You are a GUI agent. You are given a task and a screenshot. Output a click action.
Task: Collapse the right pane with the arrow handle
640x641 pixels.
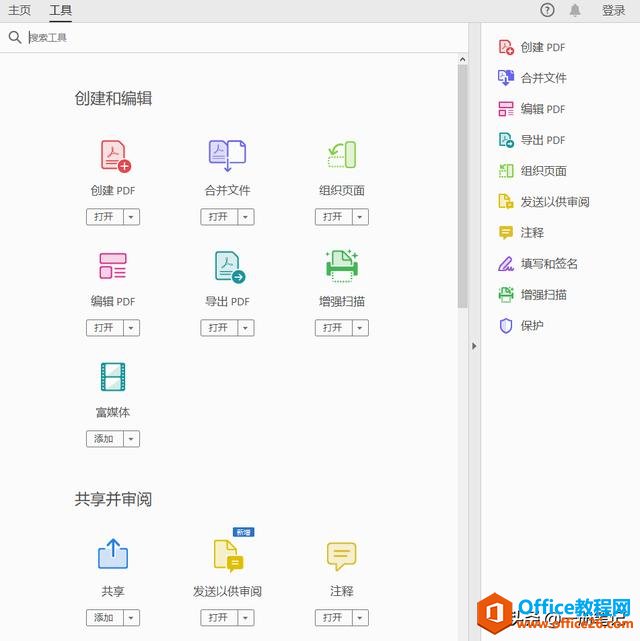[474, 346]
